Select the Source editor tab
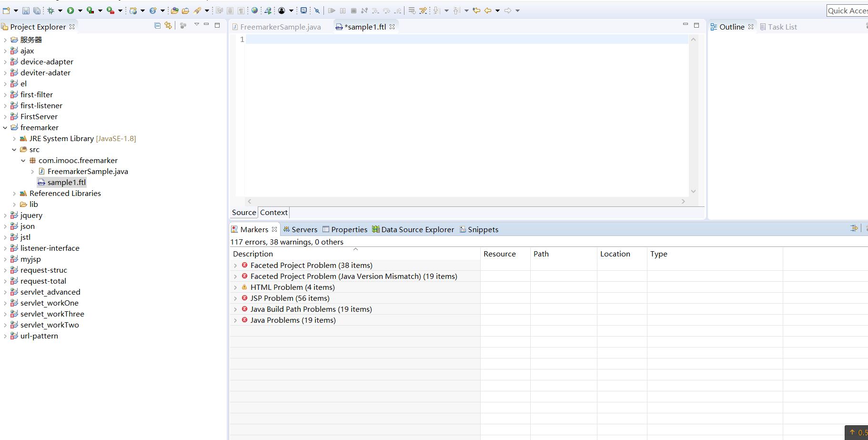Viewport: 868px width, 440px height. 244,213
